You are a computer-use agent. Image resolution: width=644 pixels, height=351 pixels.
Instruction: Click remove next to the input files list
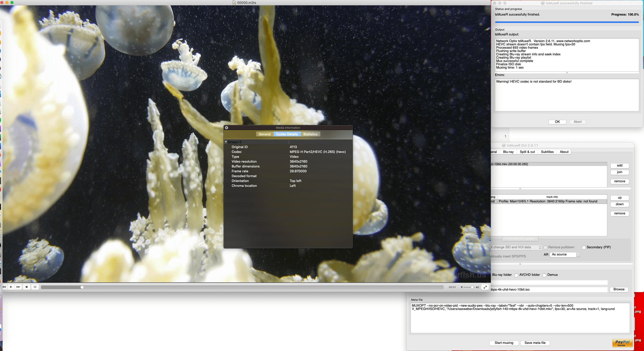coord(620,181)
